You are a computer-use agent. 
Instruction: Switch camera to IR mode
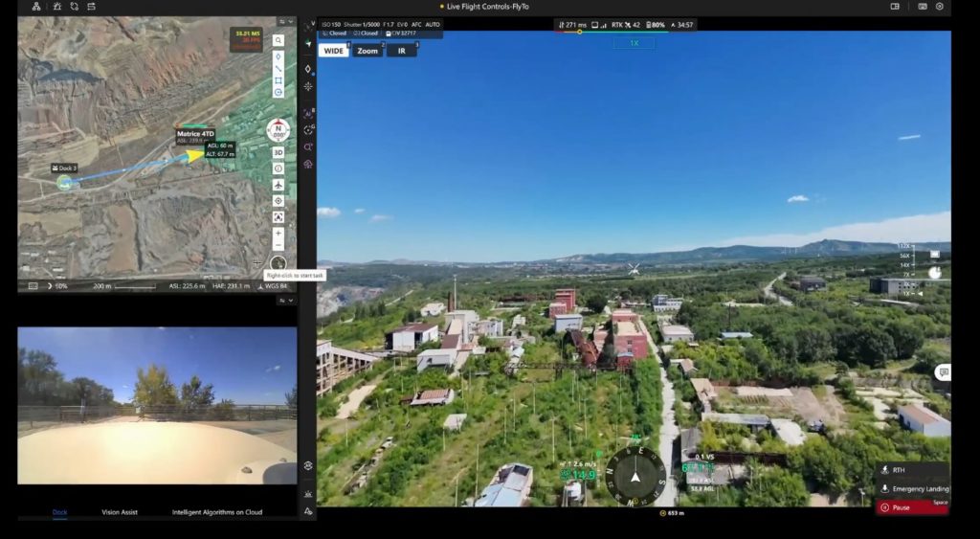[401, 51]
